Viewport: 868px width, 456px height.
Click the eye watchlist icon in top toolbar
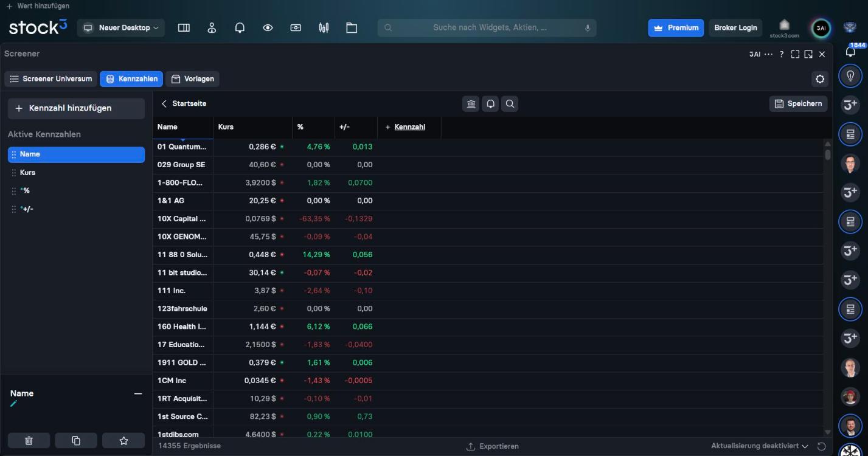(x=268, y=27)
